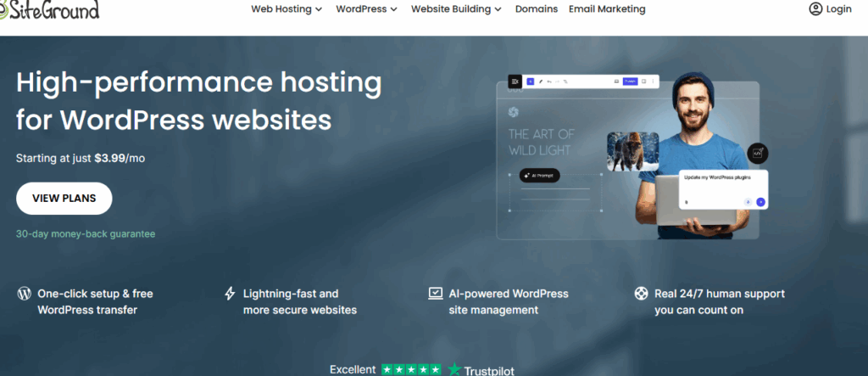Click the 24/7 support lifebuoy icon
868x376 pixels.
(641, 294)
